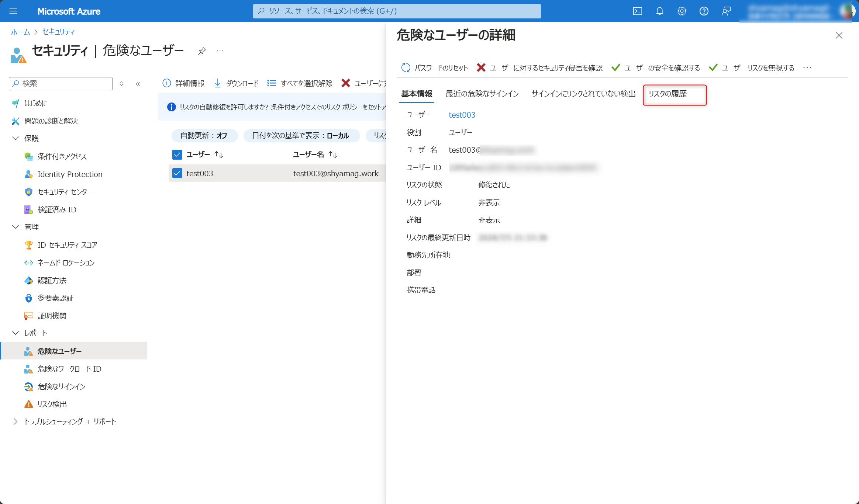Open the hamburger portal menu
Viewport: 859px width, 504px height.
tap(13, 11)
